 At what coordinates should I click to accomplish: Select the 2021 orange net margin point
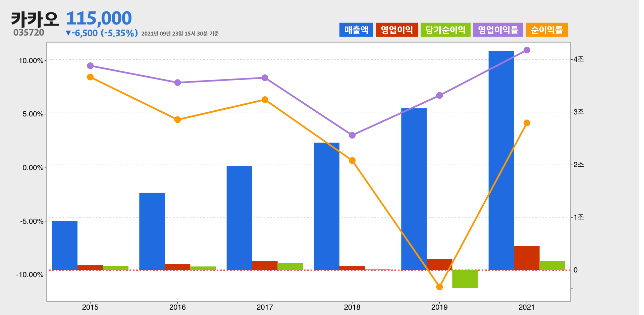pyautogui.click(x=527, y=123)
